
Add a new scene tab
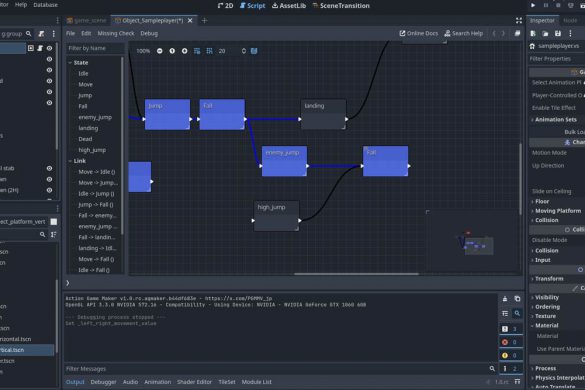tap(204, 21)
